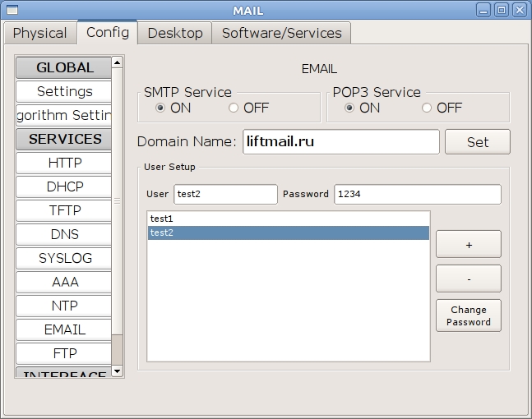Open the Software/Services tab

click(281, 33)
